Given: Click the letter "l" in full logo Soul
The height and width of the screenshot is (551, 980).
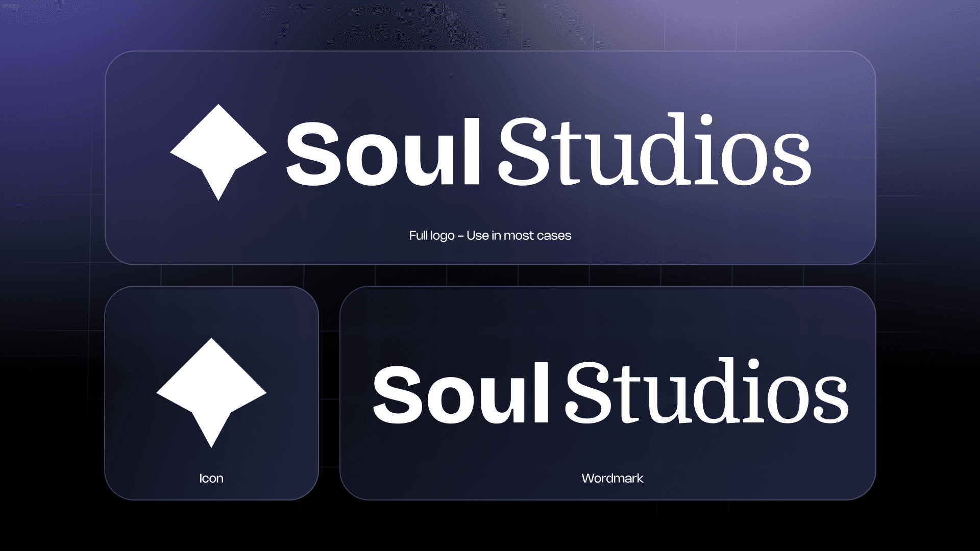Looking at the screenshot, I should pyautogui.click(x=472, y=151).
